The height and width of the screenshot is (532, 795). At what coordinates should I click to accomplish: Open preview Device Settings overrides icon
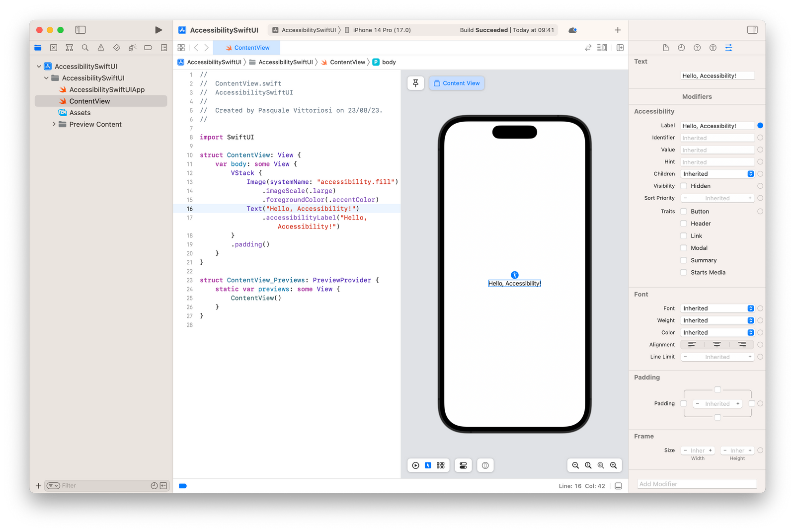click(463, 465)
